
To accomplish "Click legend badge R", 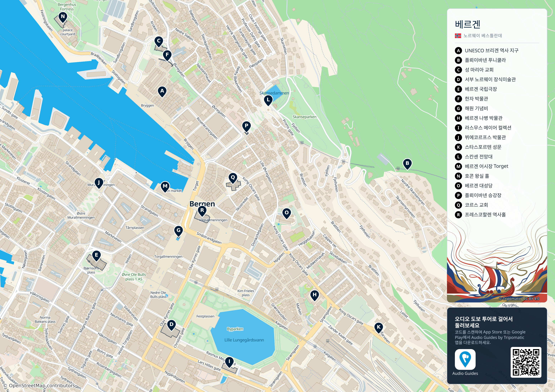I will [x=458, y=215].
